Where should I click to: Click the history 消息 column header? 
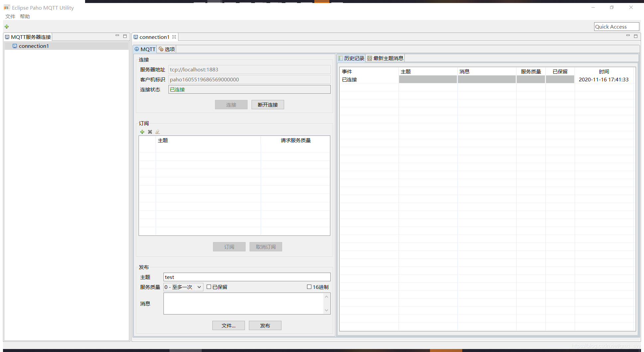coord(487,71)
